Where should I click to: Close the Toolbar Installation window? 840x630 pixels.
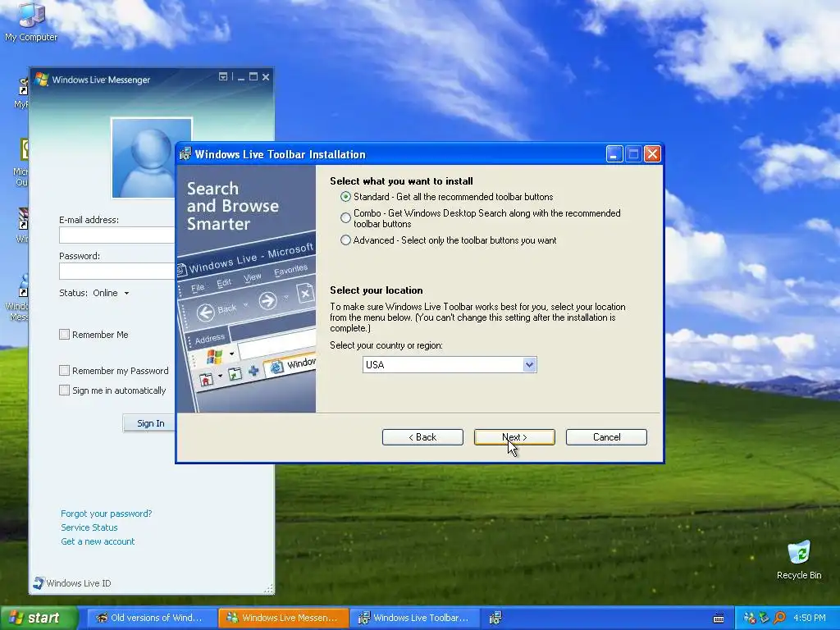[652, 154]
